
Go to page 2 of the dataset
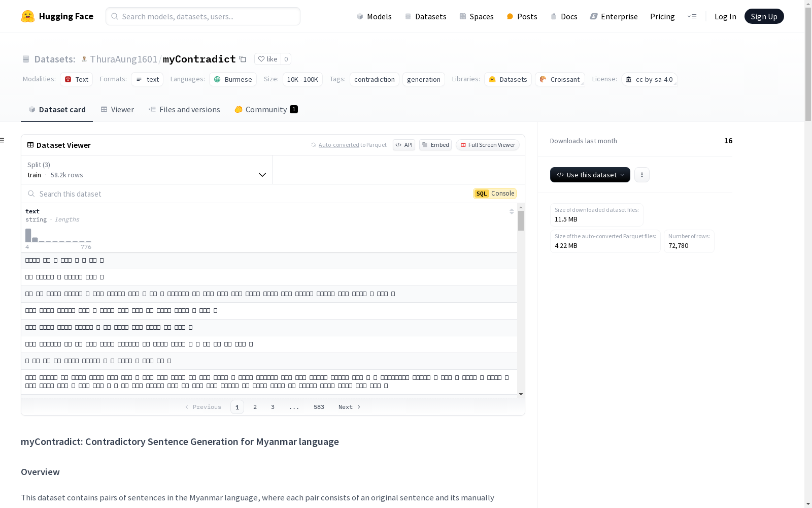255,407
